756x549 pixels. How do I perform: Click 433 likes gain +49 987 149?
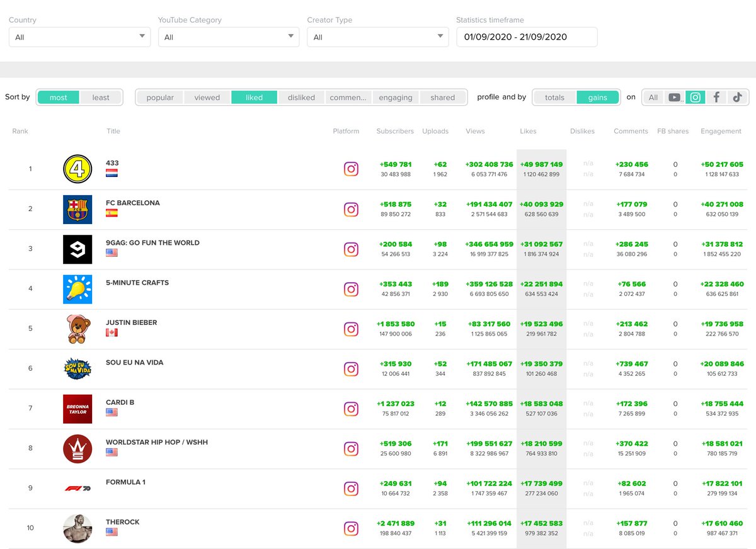point(542,164)
